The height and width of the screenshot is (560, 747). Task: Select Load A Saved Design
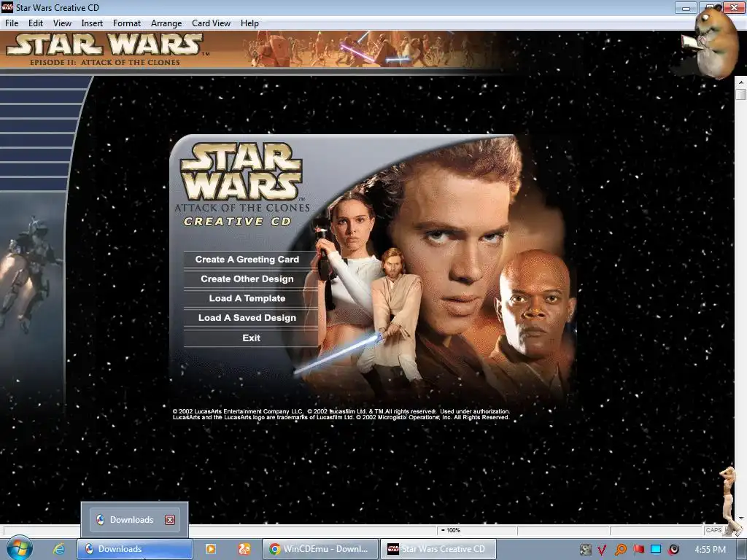coord(251,318)
